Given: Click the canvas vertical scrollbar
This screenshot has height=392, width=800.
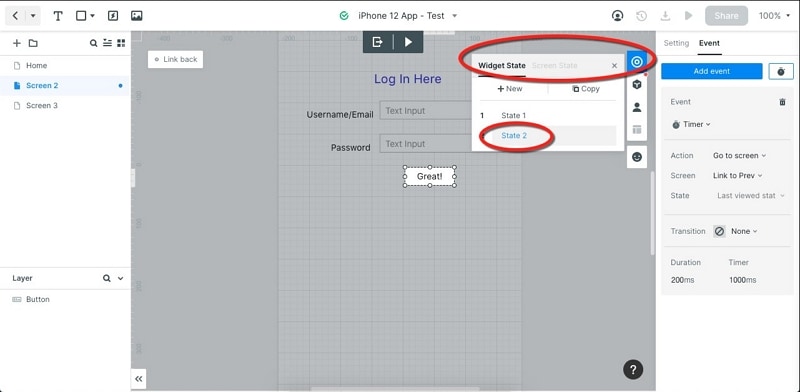Looking at the screenshot, I should pyautogui.click(x=653, y=213).
